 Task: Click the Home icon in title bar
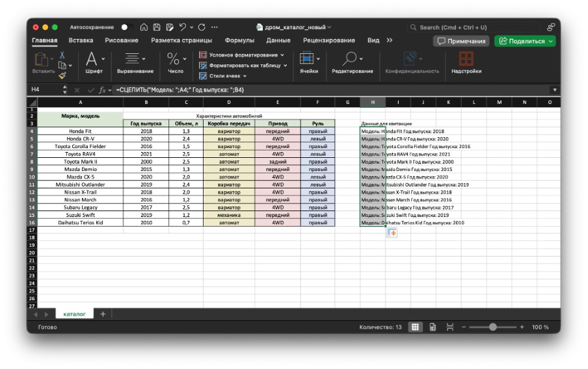point(144,27)
